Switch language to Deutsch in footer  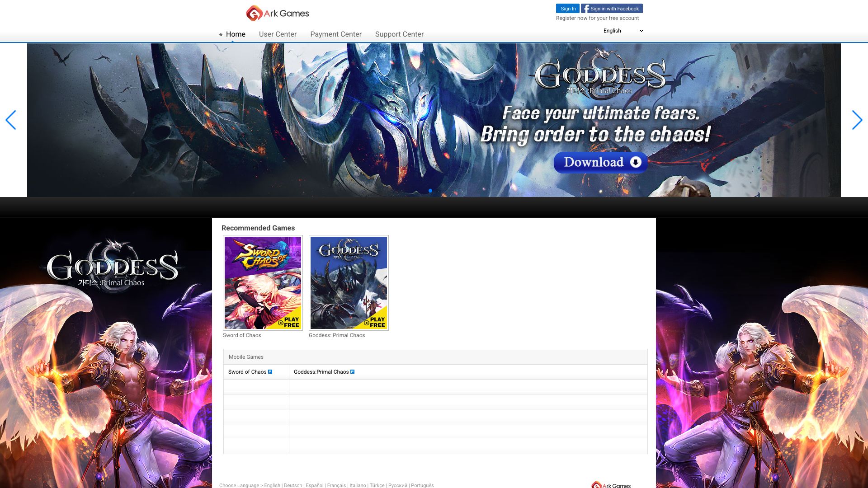click(x=293, y=485)
